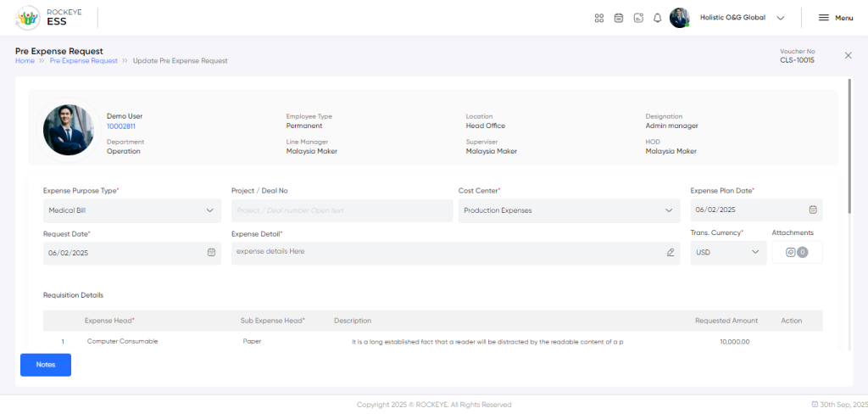Click the Home breadcrumb link
Viewport: 868px width, 414px height.
[25, 61]
